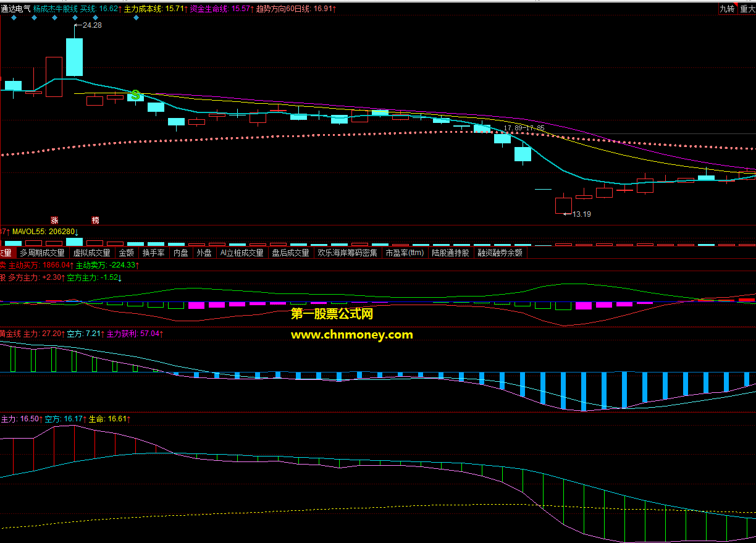Open the 陆股通持股 tab

point(450,253)
